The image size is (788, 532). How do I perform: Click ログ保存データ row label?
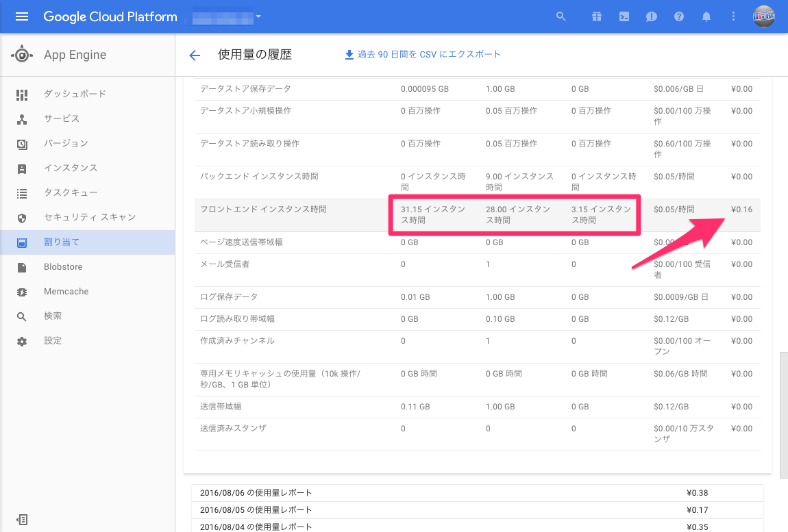pos(229,297)
